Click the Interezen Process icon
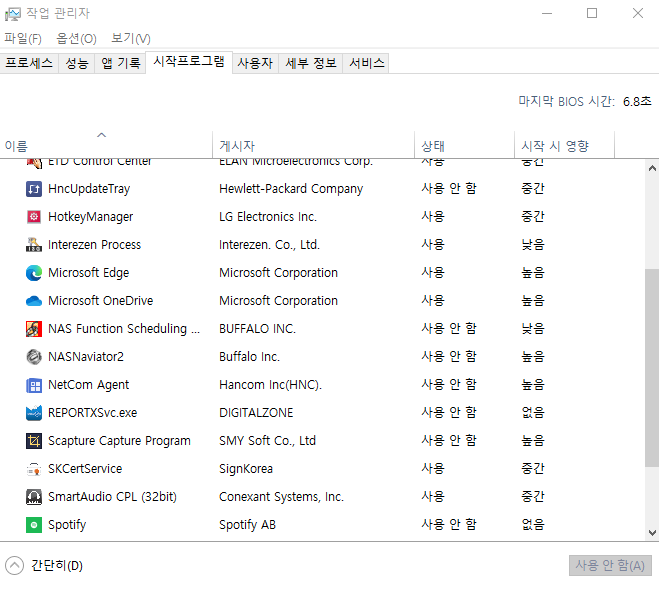 (34, 245)
